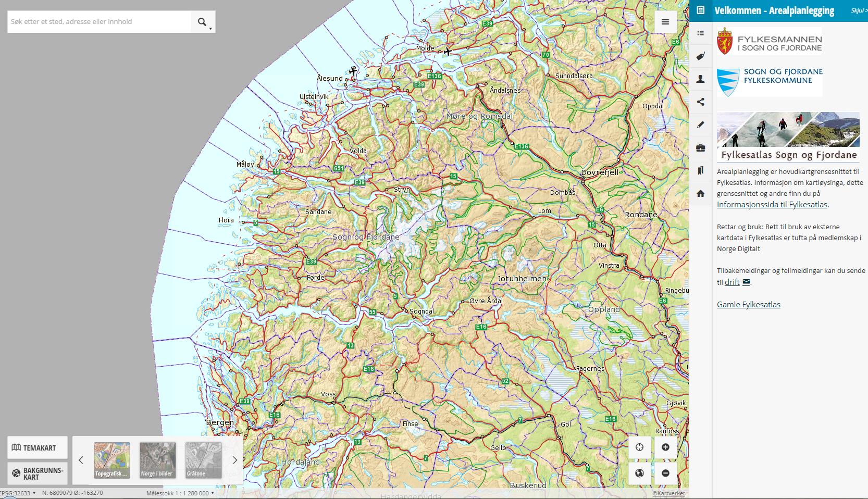
Task: Select the Norge i bilder background thumbnail
Action: click(157, 460)
